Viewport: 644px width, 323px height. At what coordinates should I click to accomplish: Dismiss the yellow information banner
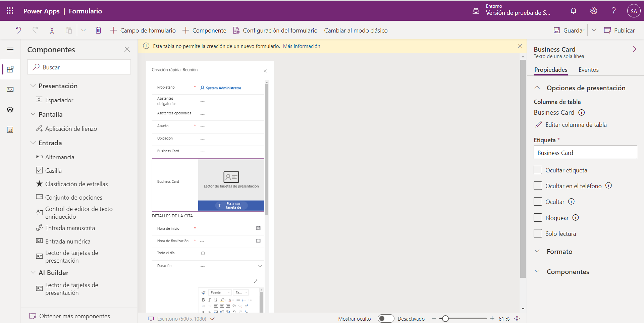(520, 46)
